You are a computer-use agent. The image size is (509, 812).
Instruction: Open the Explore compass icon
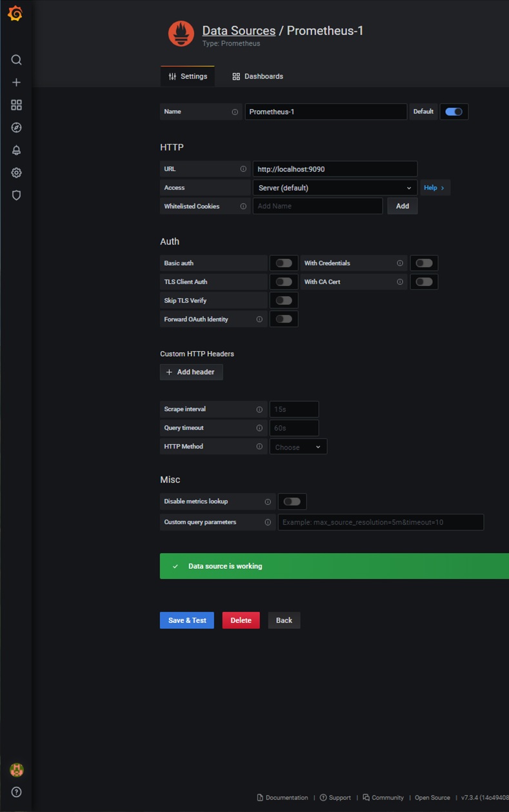click(17, 128)
